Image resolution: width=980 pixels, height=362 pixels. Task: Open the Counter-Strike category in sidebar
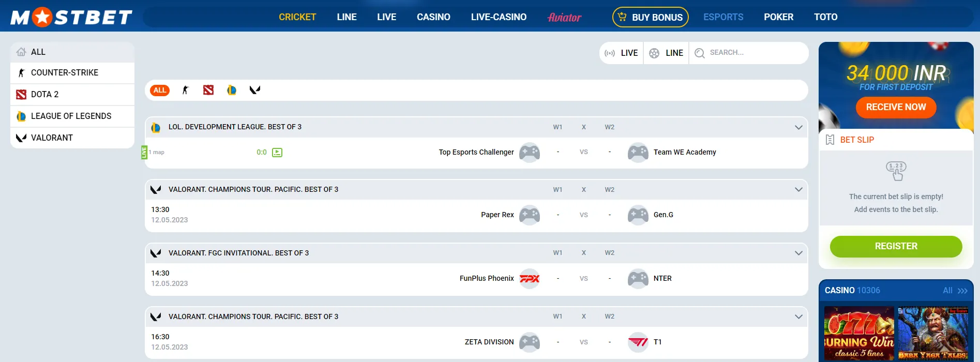pos(72,73)
